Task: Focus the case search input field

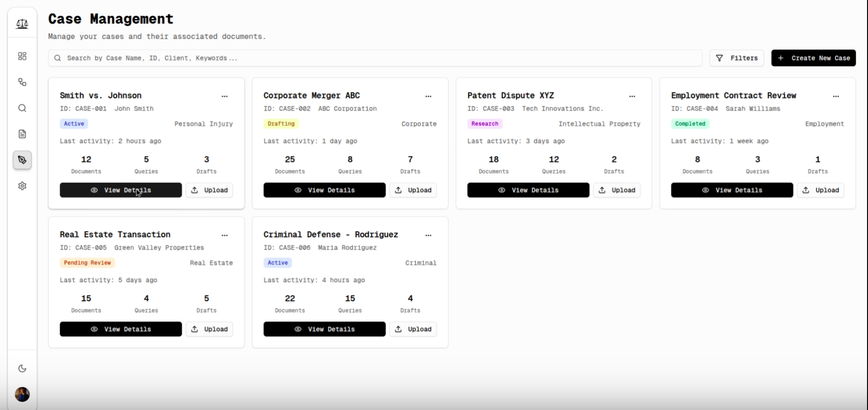Action: [375, 58]
